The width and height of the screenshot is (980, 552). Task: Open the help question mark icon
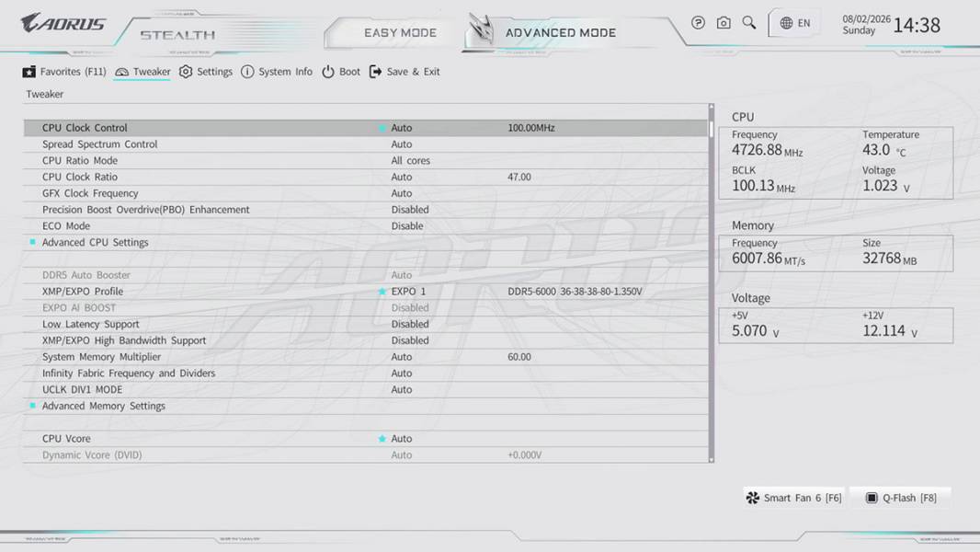pyautogui.click(x=698, y=23)
